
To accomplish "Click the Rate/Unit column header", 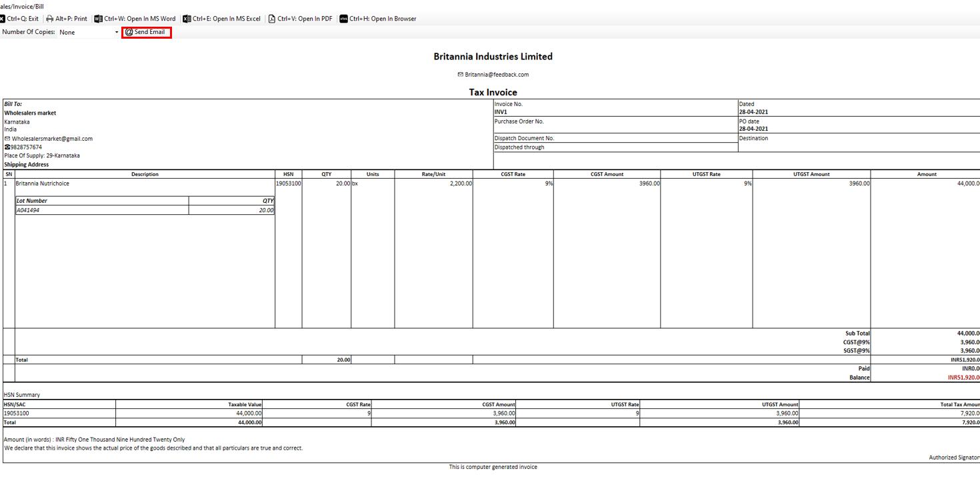I will pos(433,174).
